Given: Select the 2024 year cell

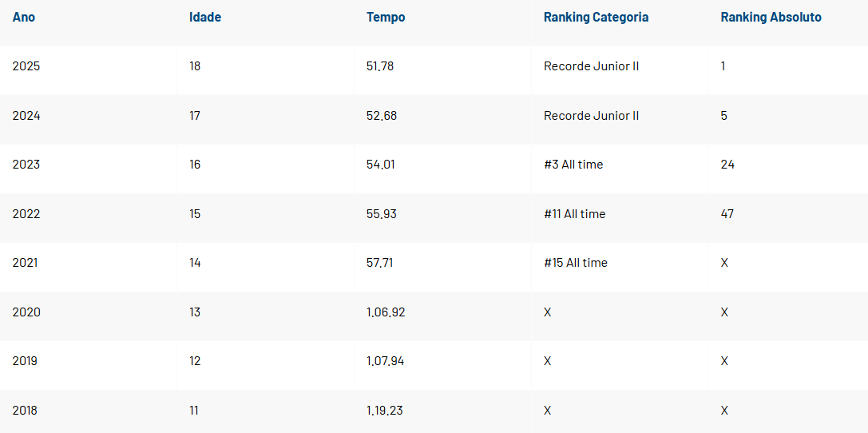Looking at the screenshot, I should coord(26,116).
